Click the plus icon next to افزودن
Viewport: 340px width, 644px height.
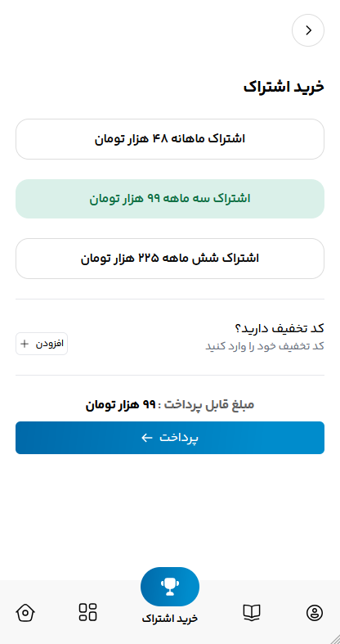pos(25,344)
